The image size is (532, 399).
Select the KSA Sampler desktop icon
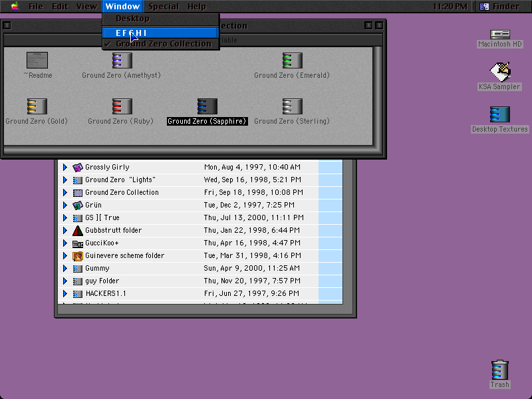500,72
